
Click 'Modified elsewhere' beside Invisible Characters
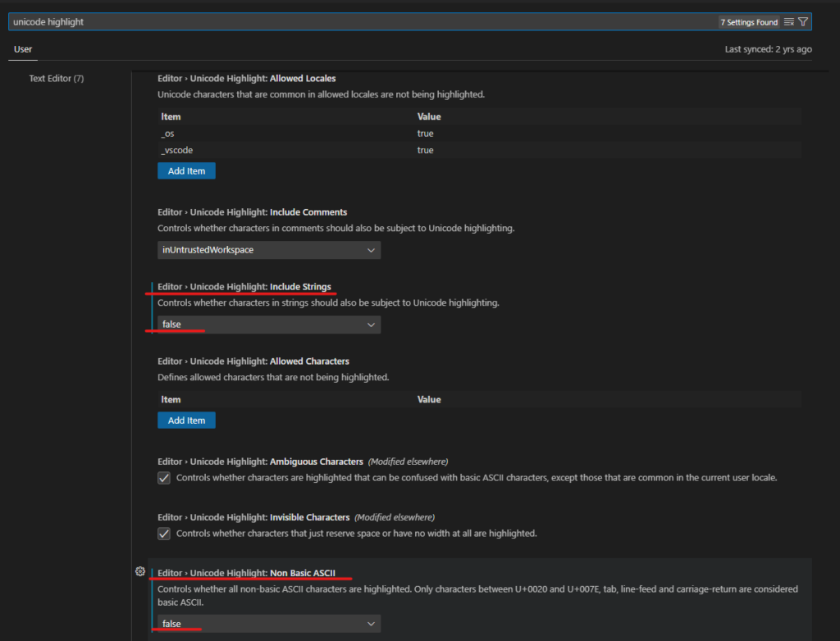pyautogui.click(x=395, y=517)
